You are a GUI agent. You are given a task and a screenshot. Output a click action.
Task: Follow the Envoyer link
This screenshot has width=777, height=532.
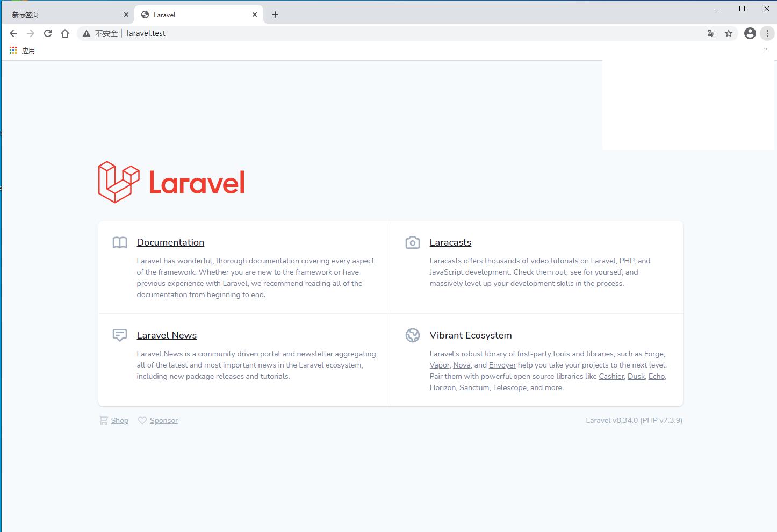pos(502,365)
